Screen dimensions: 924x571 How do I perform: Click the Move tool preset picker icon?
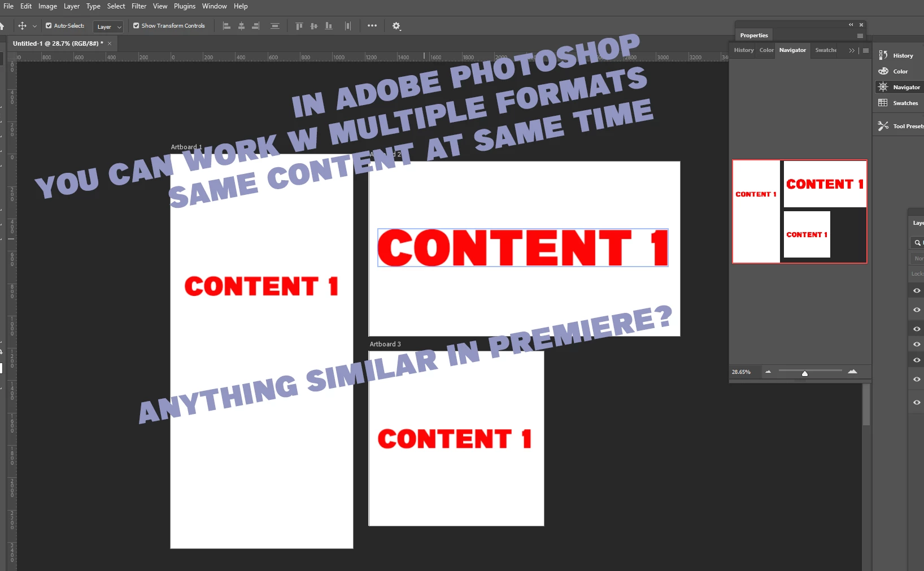[x=22, y=26]
